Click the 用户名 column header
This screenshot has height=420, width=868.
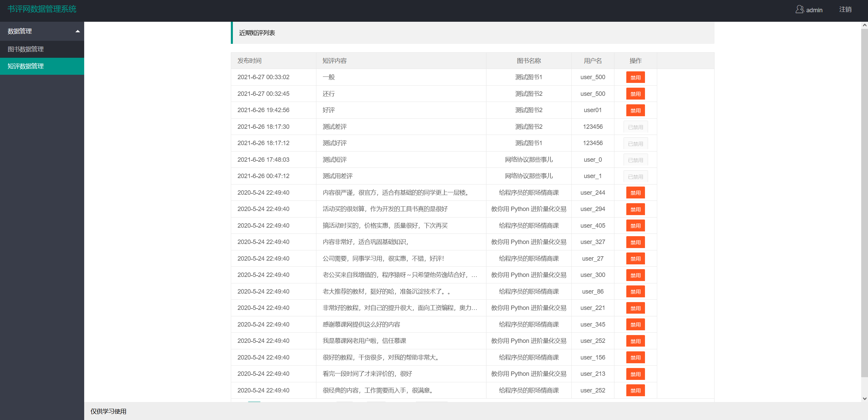point(593,61)
